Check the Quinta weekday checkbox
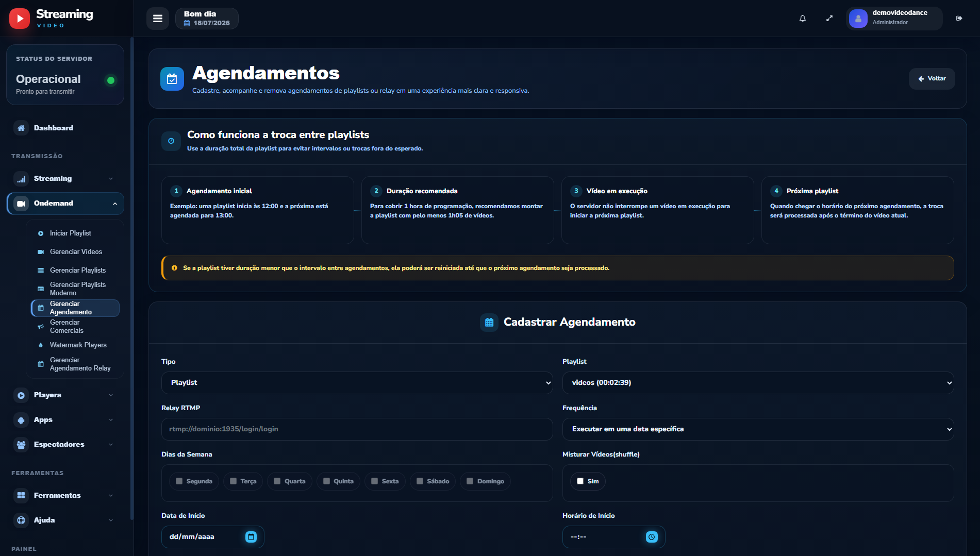 click(326, 481)
